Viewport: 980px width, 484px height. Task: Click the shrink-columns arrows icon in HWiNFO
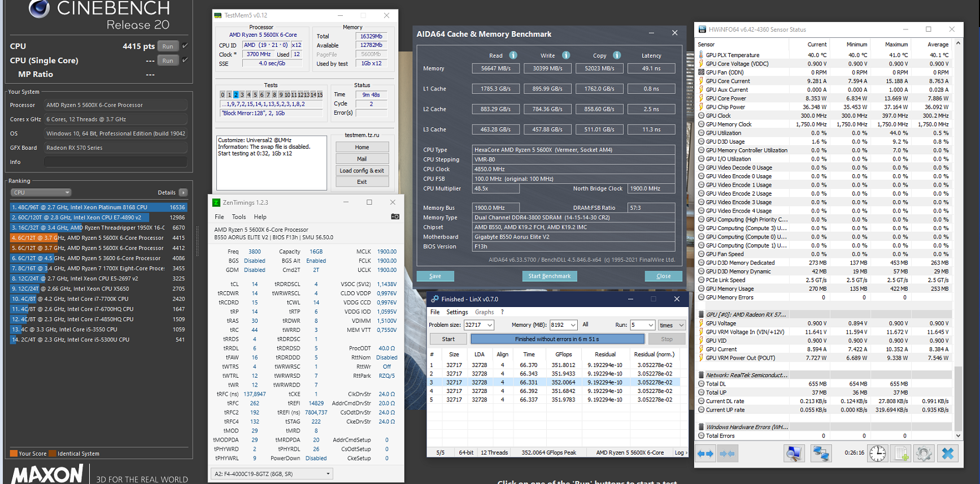tap(728, 453)
